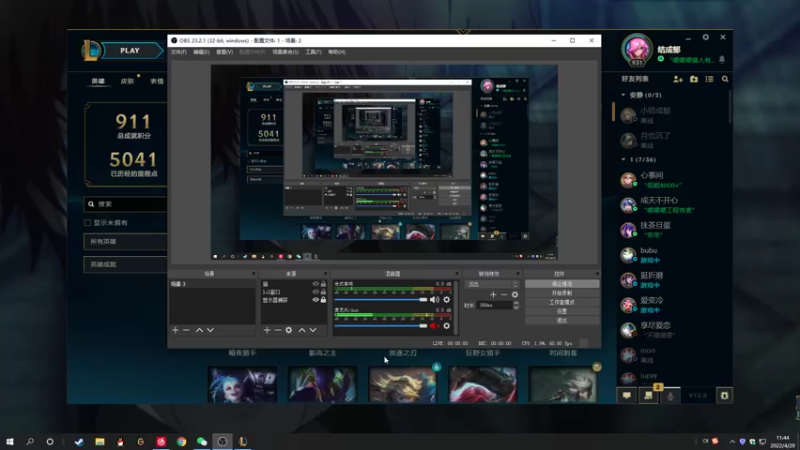Viewport: 800px width, 450px height.
Task: Click bug report icon at bottom right of League
Action: point(724,395)
